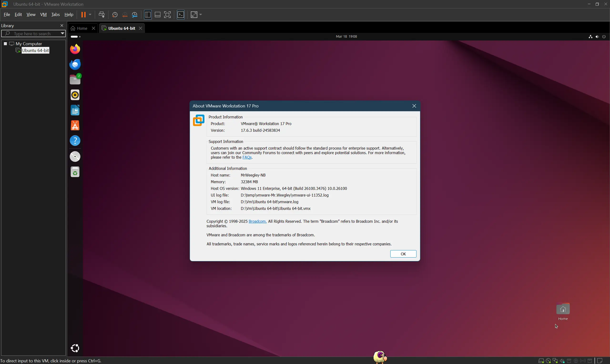Click the VMware logo in About dialog
This screenshot has height=364, width=610.
(198, 121)
